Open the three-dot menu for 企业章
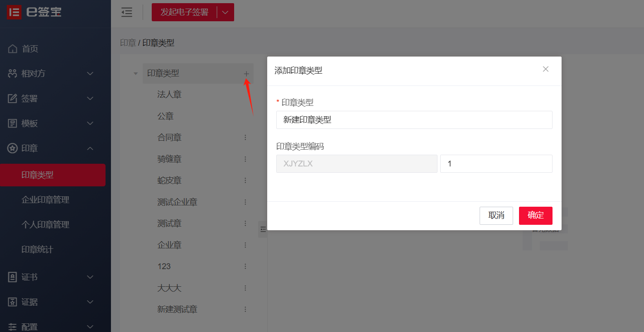 coord(245,245)
